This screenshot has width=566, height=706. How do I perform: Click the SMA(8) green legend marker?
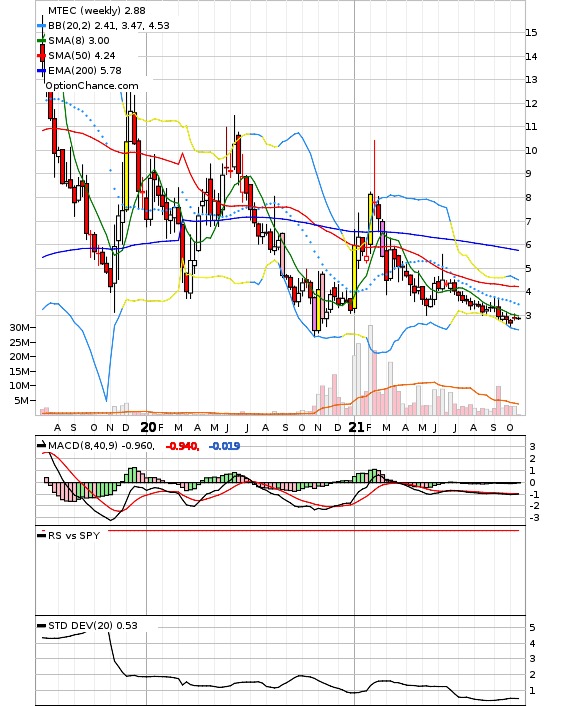[41, 41]
